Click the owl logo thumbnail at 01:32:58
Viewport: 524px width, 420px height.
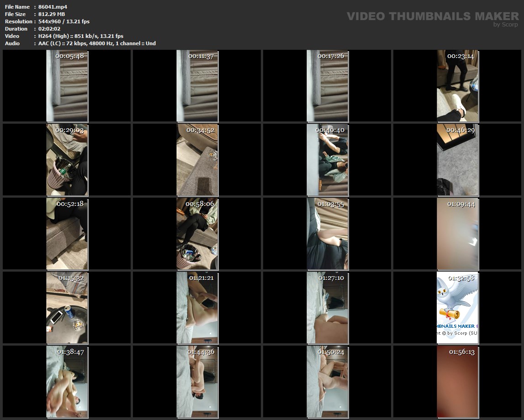[458, 308]
